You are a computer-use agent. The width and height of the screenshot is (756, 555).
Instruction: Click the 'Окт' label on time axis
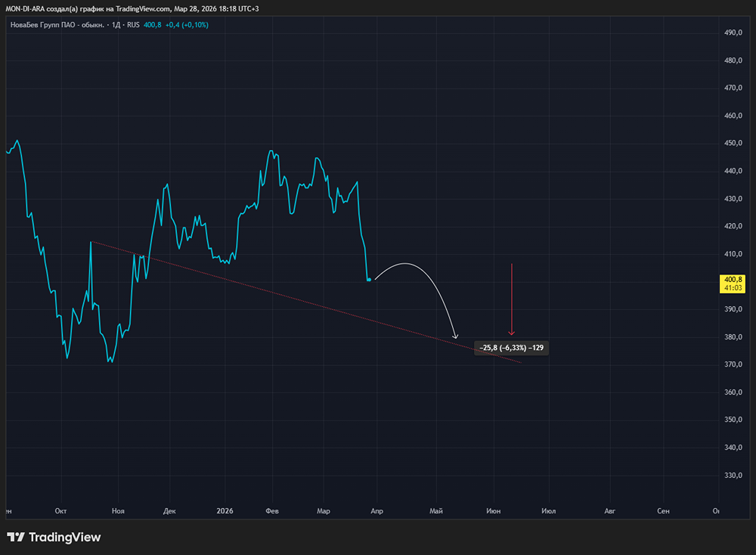tap(60, 511)
